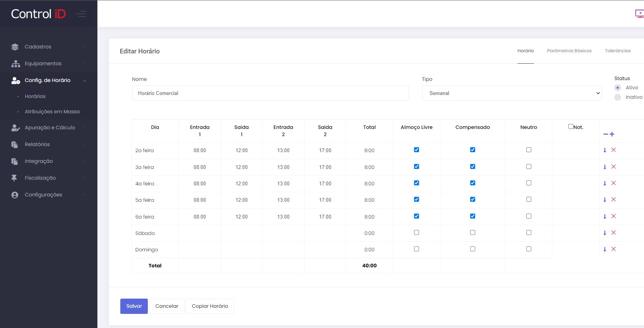
Task: Click the red delete X for 2a feira
Action: coord(613,150)
